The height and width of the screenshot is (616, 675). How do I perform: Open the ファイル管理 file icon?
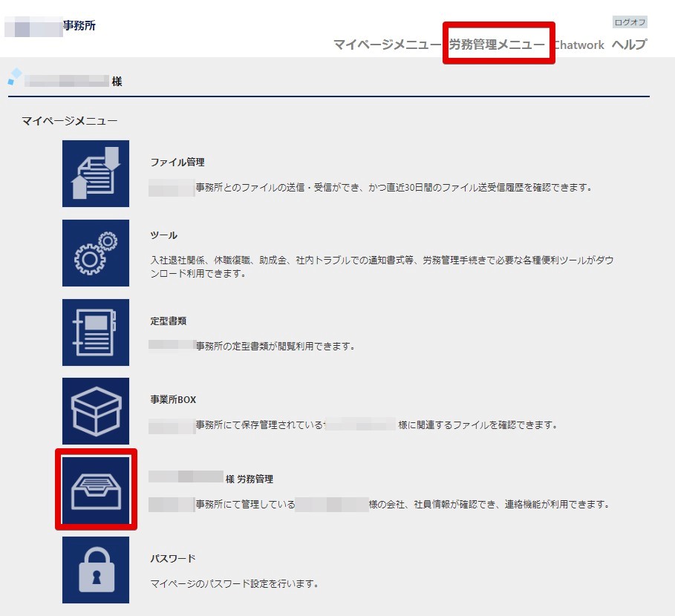[96, 174]
